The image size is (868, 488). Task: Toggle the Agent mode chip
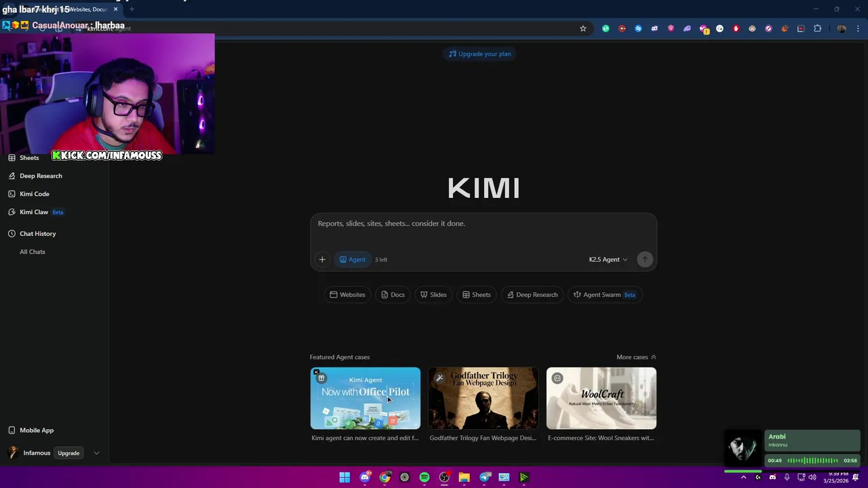(x=352, y=260)
